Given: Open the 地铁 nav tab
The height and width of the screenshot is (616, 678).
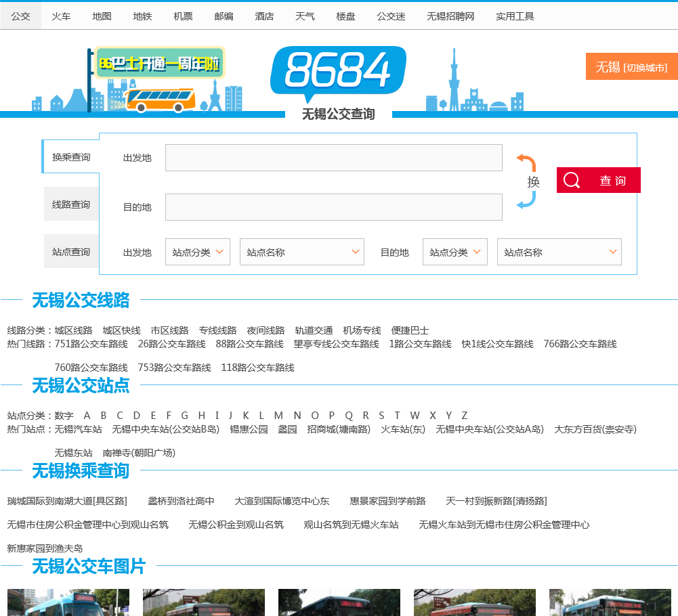Looking at the screenshot, I should point(142,16).
